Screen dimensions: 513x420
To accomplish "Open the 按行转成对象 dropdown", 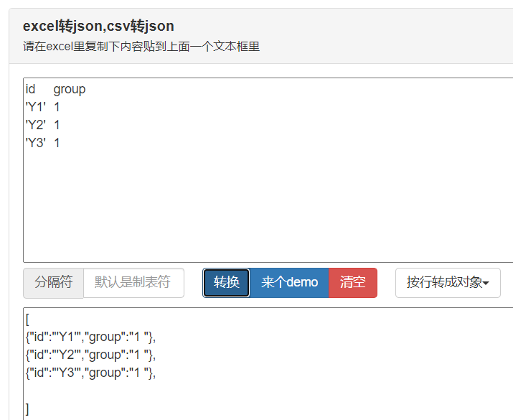I will (448, 283).
